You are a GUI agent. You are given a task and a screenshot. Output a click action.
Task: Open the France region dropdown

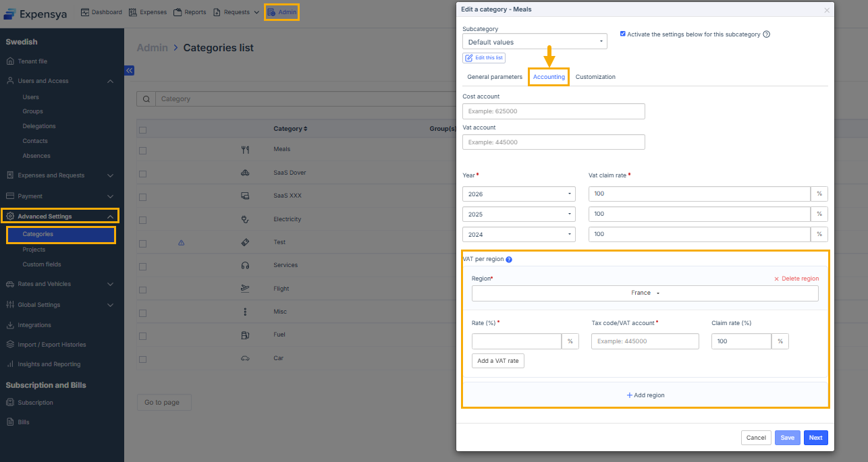point(645,293)
